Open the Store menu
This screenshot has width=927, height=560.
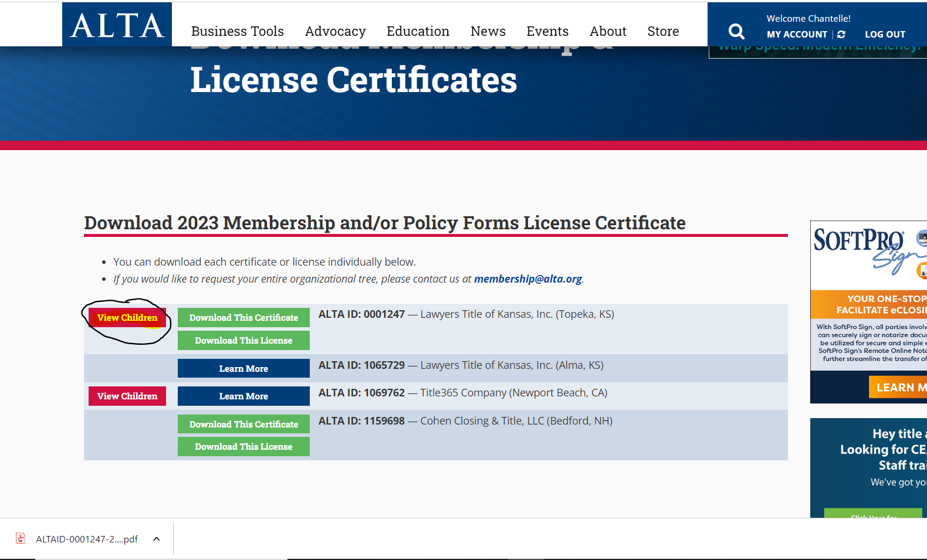[663, 31]
